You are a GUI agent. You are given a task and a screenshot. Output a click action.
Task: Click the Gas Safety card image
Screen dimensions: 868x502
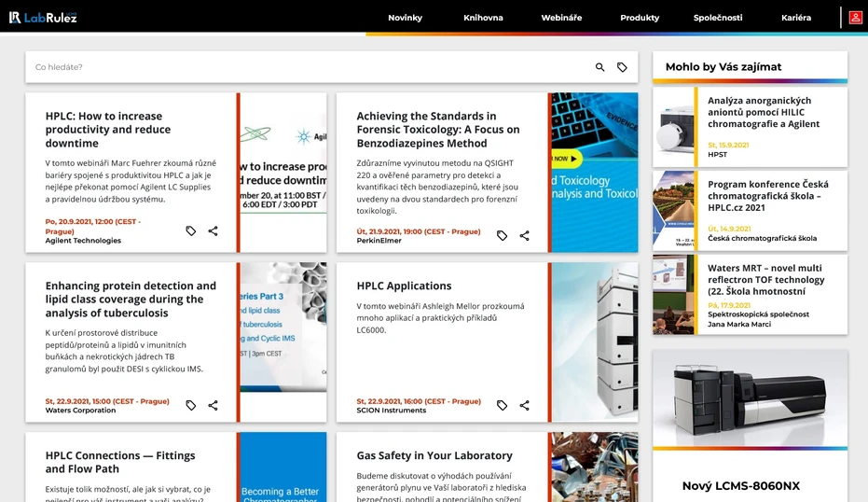click(x=595, y=467)
